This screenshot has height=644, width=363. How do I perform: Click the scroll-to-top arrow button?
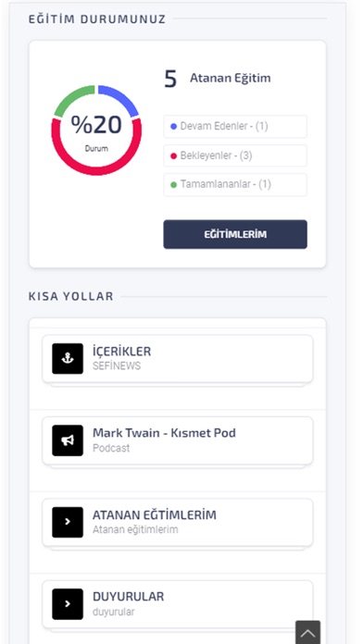(308, 632)
